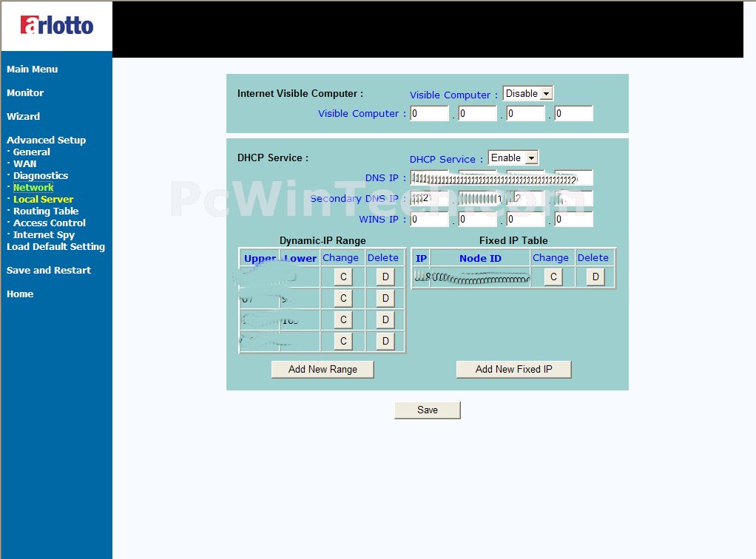756x559 pixels.
Task: Click IP column header in Fixed IP Table
Action: pyautogui.click(x=422, y=258)
